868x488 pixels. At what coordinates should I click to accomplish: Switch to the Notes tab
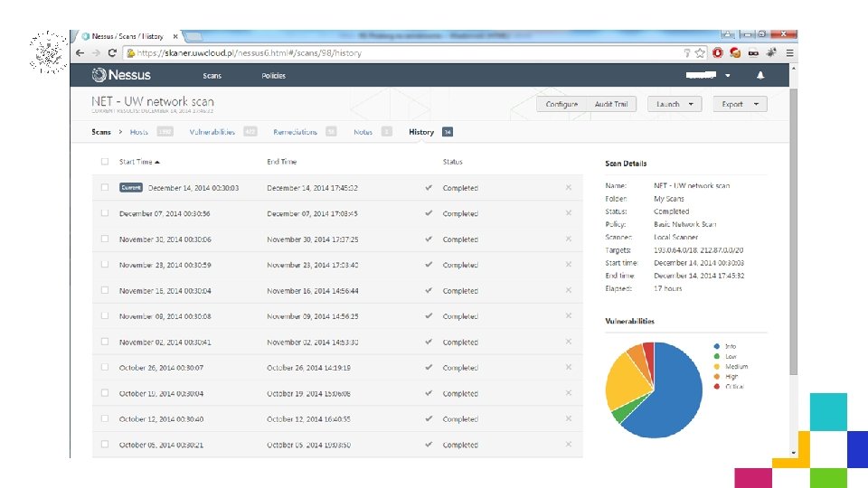363,132
